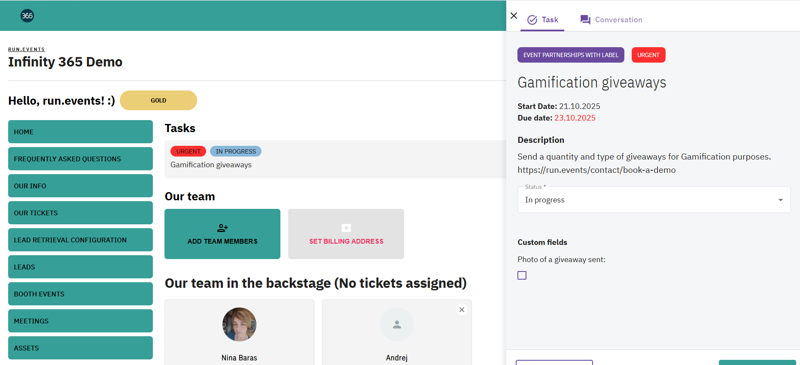800x365 pixels.
Task: Open the HOME menu item
Action: pyautogui.click(x=81, y=132)
